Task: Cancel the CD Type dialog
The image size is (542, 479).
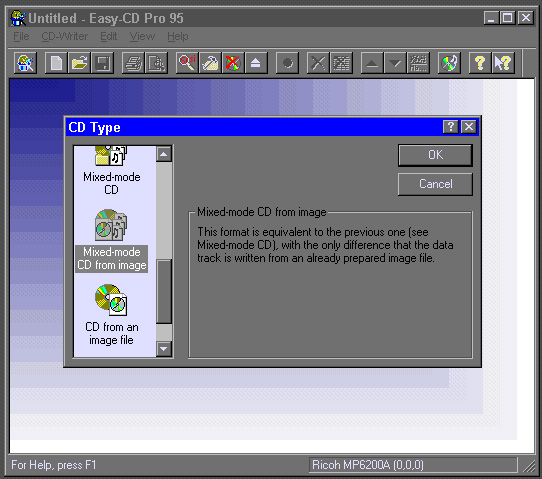Action: point(435,184)
